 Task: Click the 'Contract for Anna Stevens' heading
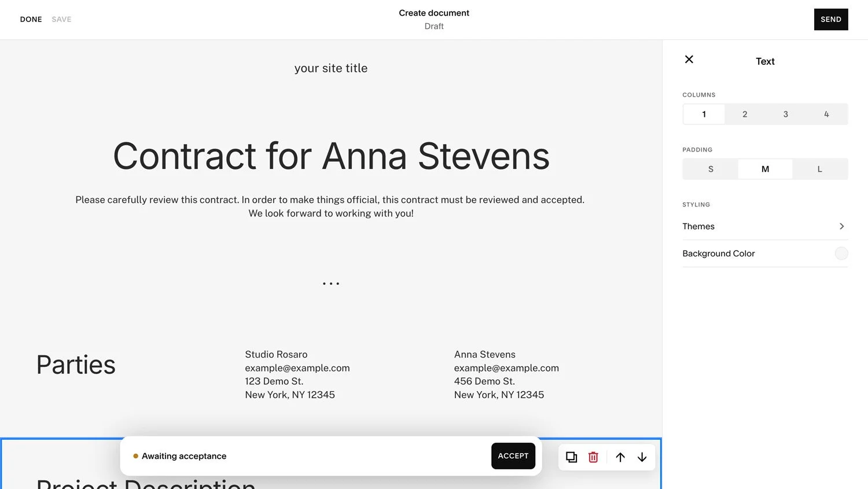pos(331,156)
